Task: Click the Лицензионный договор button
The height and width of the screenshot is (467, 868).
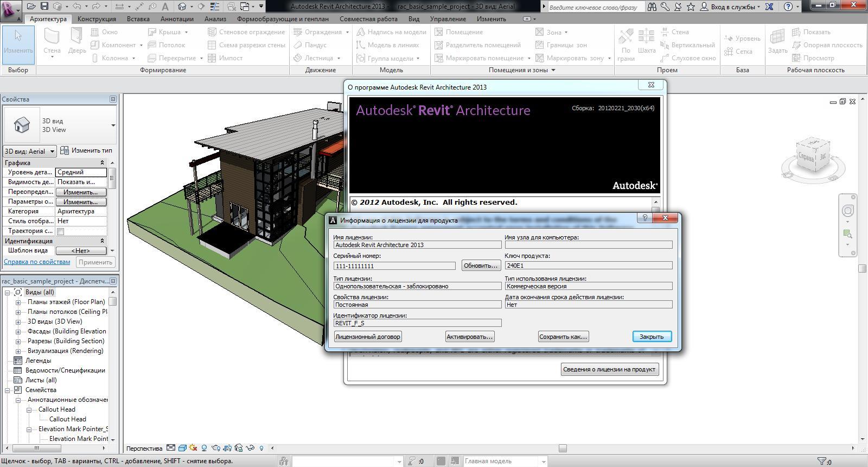Action: (368, 337)
